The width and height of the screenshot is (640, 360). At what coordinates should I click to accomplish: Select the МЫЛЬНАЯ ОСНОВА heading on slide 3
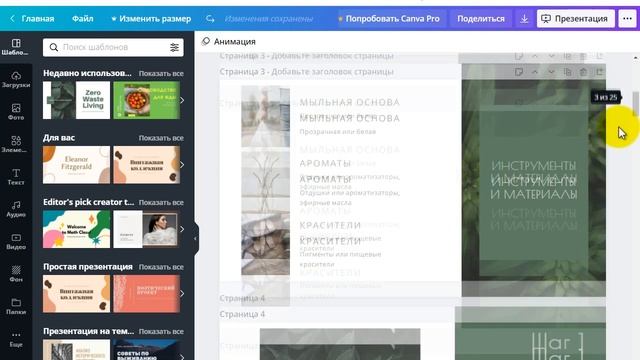click(350, 118)
